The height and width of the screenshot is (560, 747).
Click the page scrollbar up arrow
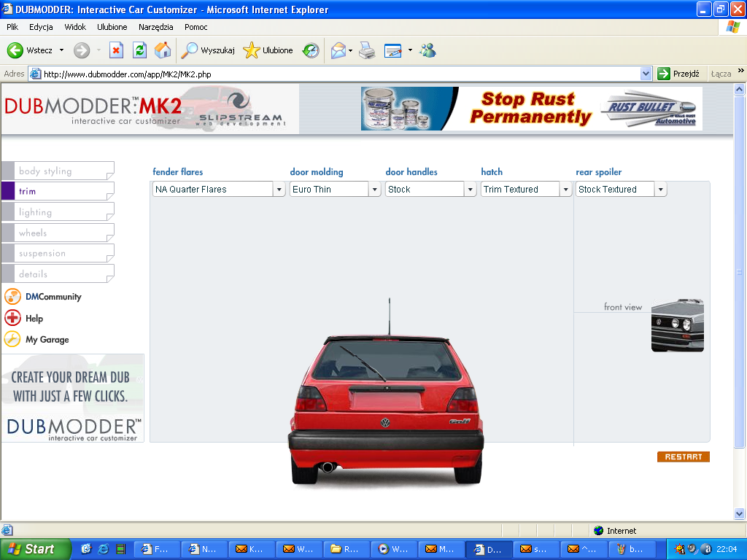coord(740,89)
